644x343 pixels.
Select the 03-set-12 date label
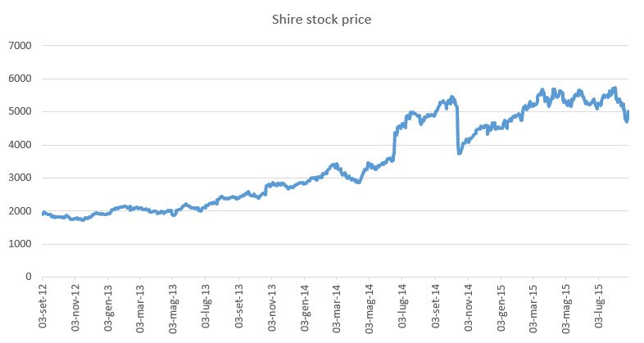click(x=43, y=308)
